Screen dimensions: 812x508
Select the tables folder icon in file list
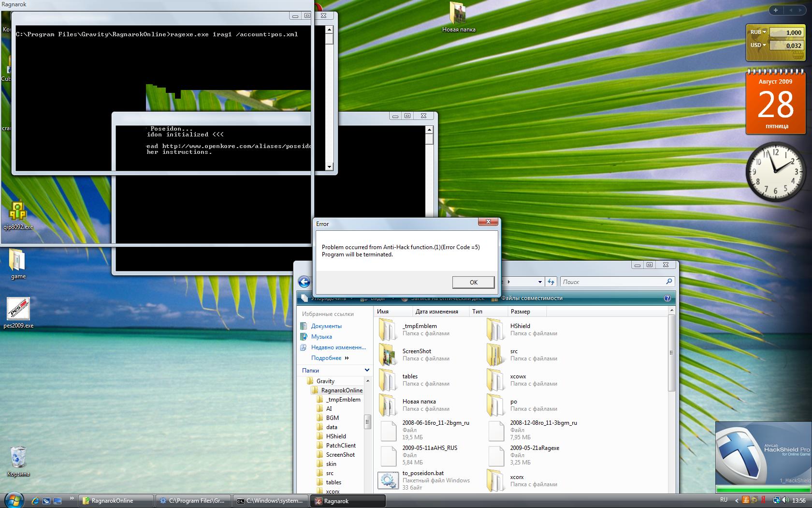(x=388, y=380)
